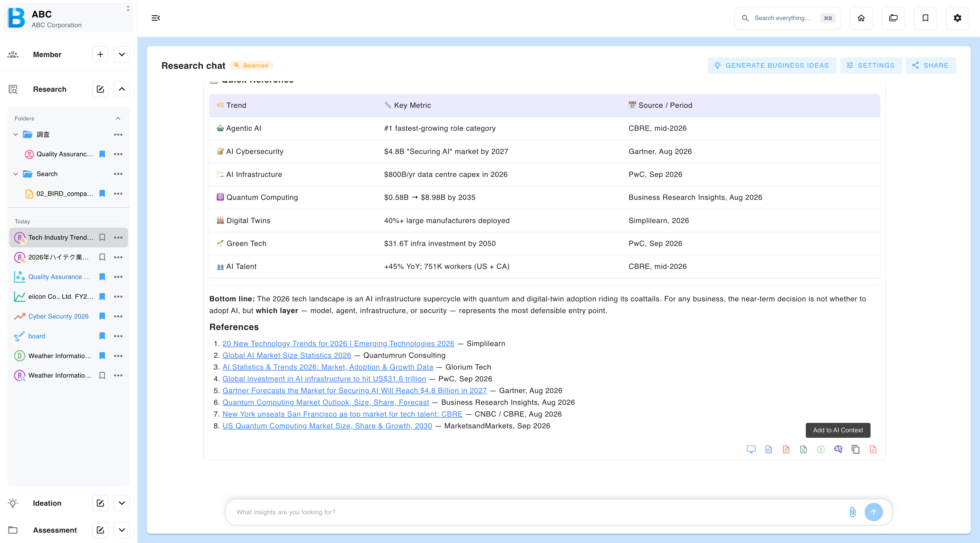Open more options for the board item
This screenshot has width=980, height=543.
tap(118, 336)
